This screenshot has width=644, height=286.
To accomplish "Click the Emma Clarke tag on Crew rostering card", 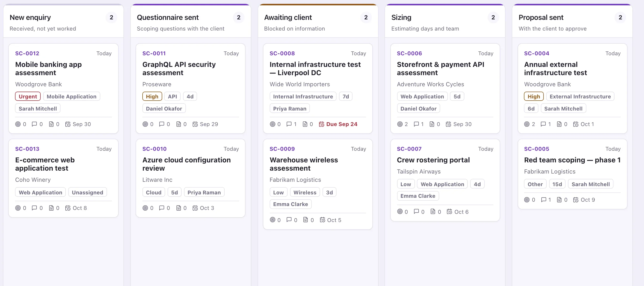I will click(x=418, y=196).
